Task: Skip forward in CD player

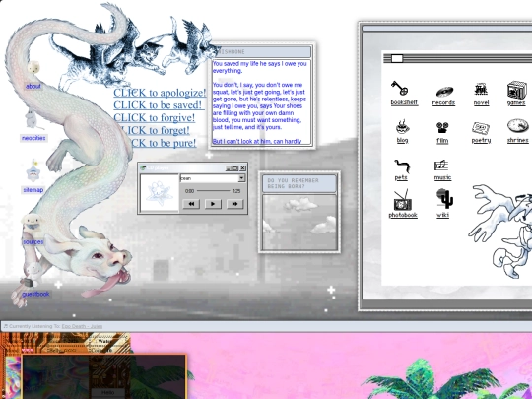Action: [234, 204]
